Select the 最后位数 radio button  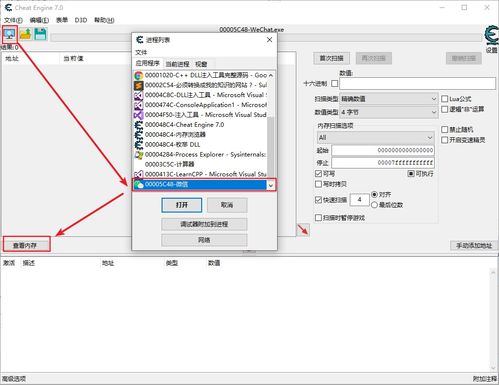374,205
